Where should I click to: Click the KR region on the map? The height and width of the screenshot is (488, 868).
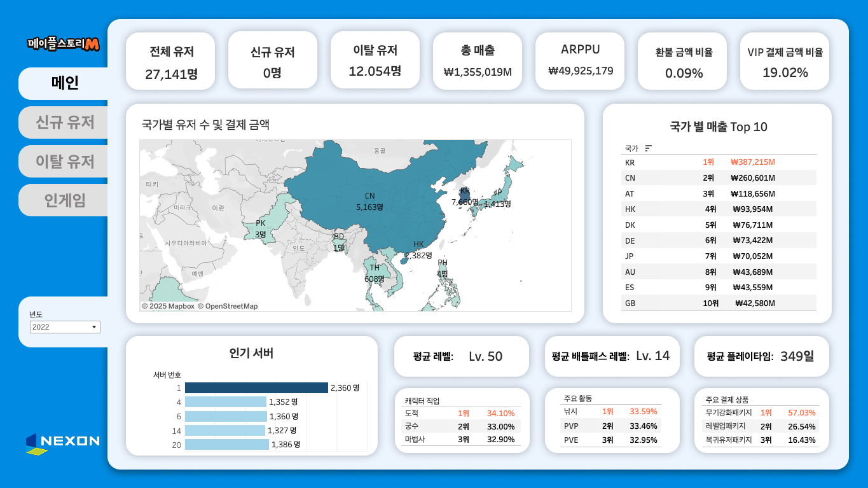pyautogui.click(x=465, y=196)
